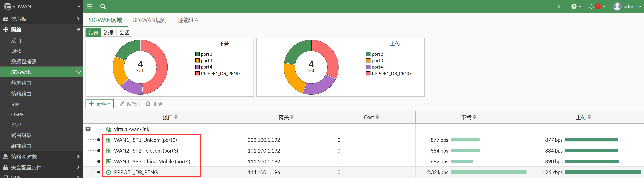This screenshot has width=644, height=178.
Task: Switch to the SD-WAN规则 tab
Action: (149, 20)
